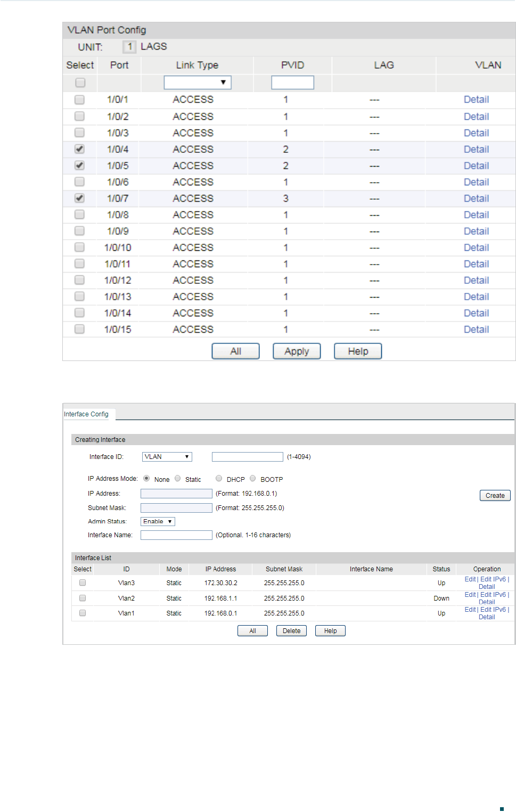Click the Link Type column header

pyautogui.click(x=197, y=65)
